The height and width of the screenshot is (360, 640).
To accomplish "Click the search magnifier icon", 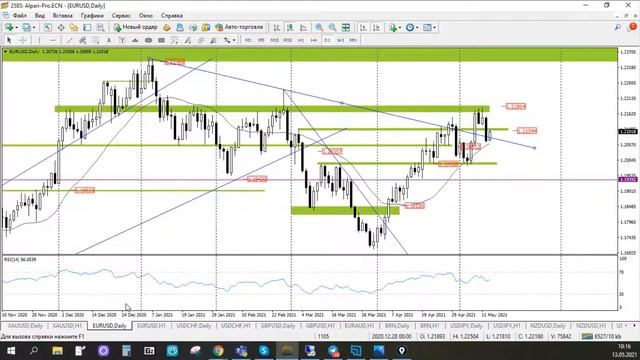I will click(618, 27).
